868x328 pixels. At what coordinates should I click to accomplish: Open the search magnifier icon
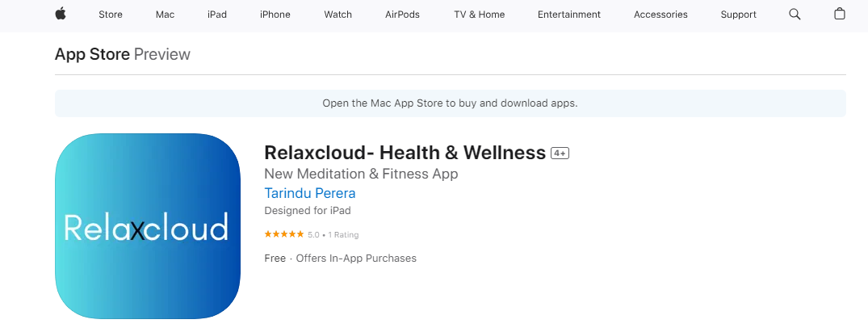(x=795, y=14)
